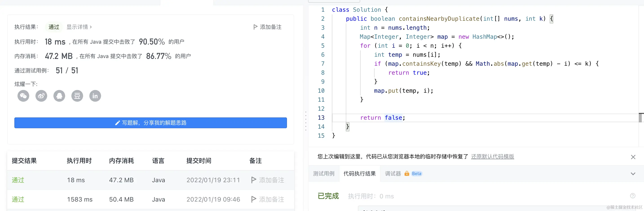Click the HashMap declaration line
The image size is (644, 211).
[x=437, y=37]
